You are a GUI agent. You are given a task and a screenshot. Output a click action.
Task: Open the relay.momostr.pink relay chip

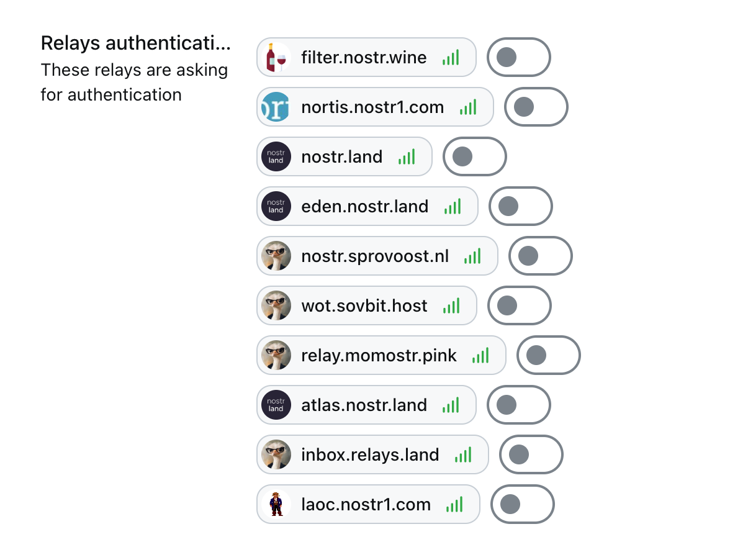point(379,355)
